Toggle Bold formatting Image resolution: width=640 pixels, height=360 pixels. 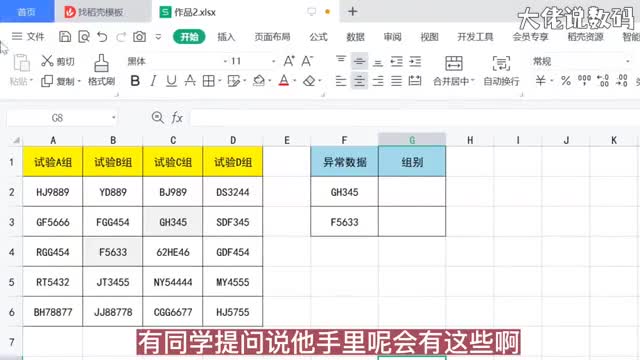click(x=135, y=81)
